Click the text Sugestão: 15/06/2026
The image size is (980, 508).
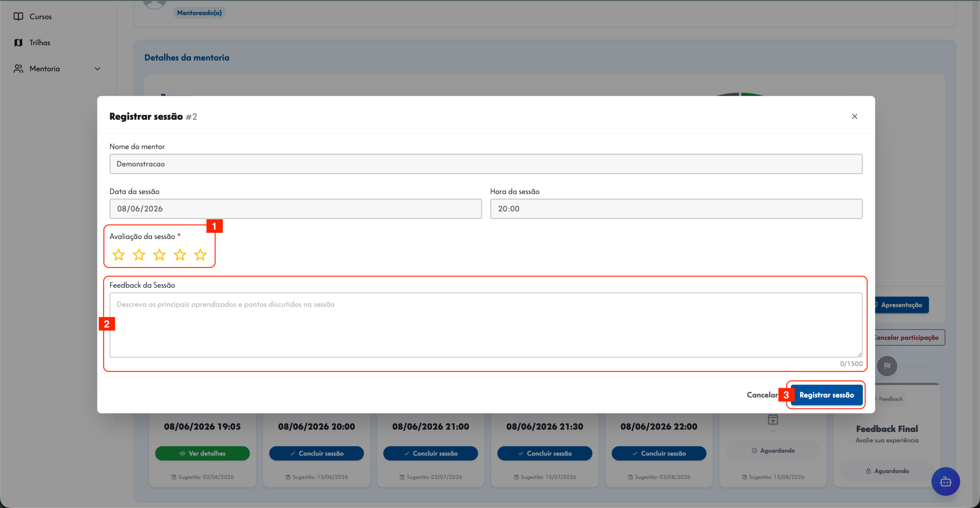[x=320, y=477]
